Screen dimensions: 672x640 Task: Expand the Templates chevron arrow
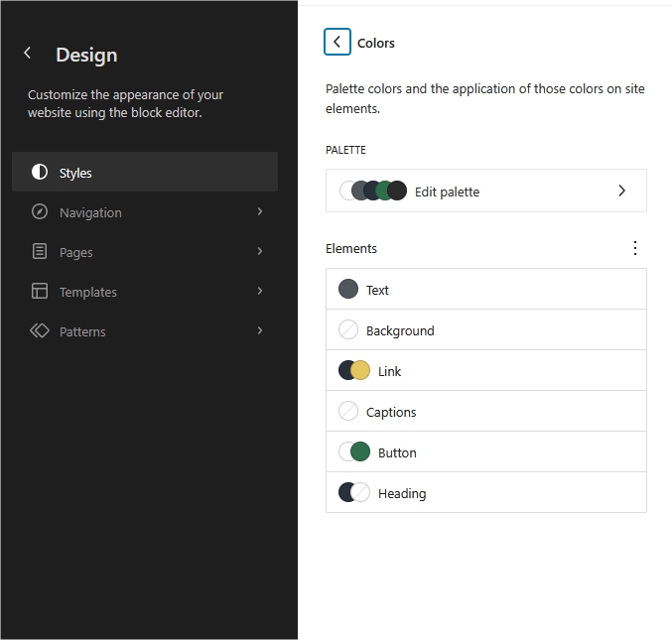(x=260, y=292)
